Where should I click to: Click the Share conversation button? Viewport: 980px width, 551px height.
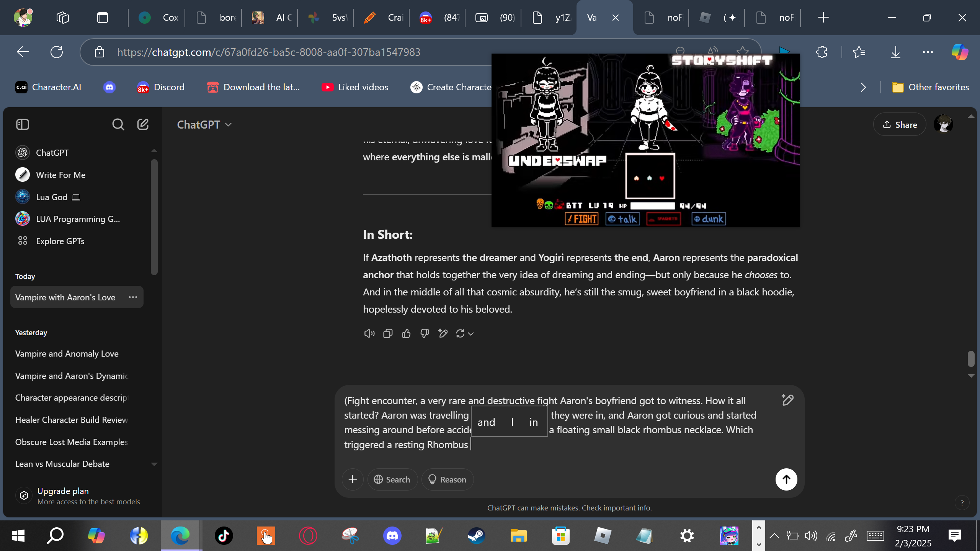click(900, 125)
